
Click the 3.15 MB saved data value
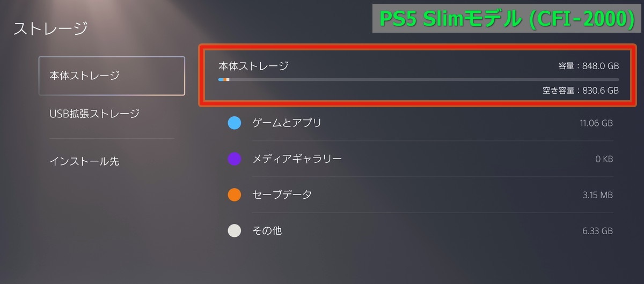pos(597,195)
